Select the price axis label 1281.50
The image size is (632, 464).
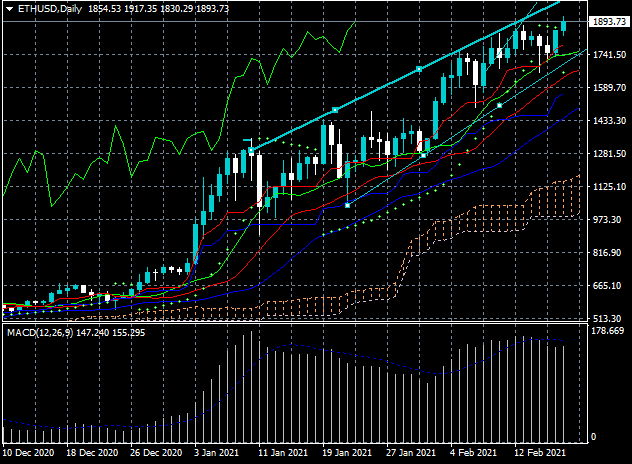click(609, 154)
